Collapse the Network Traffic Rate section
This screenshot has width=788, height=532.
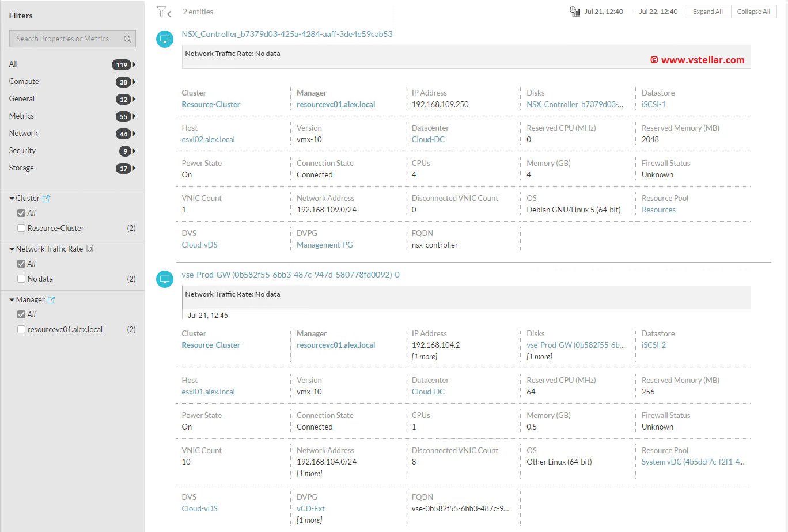(x=12, y=249)
